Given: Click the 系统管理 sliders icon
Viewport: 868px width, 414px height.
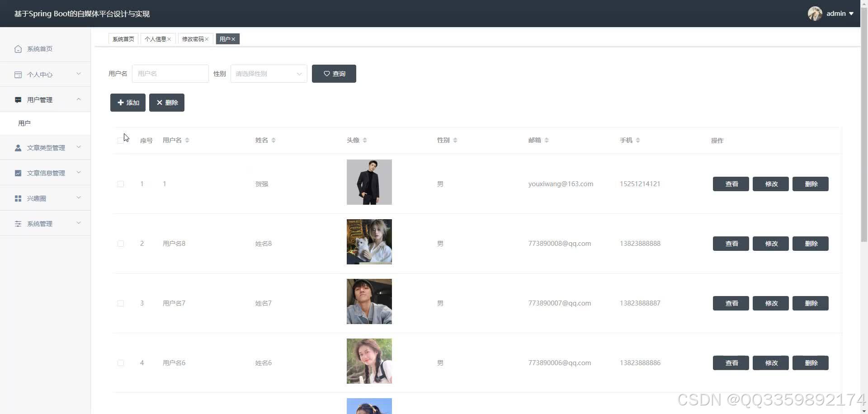Looking at the screenshot, I should (18, 224).
